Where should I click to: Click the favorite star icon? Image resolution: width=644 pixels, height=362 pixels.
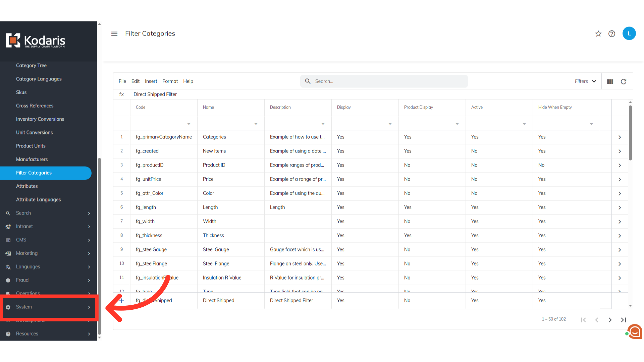(598, 34)
